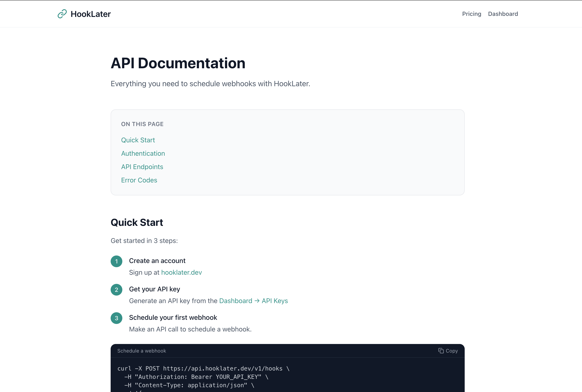Click the step 2 numbered circle badge
Screen dimensions: 582x392
tap(116, 290)
